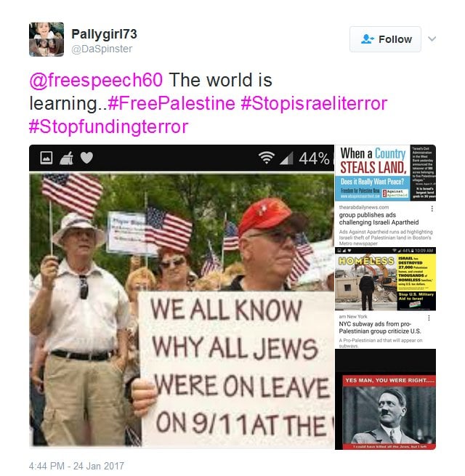Open the 'When a Country Steals Land' image
Image resolution: width=465 pixels, height=476 pixels.
385,173
